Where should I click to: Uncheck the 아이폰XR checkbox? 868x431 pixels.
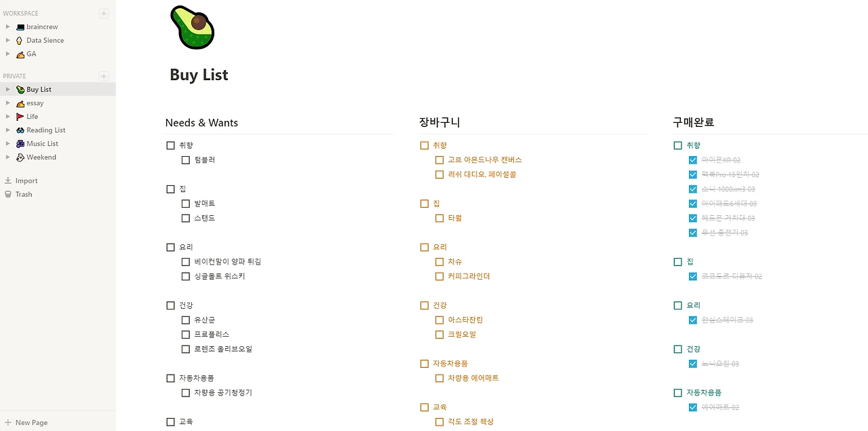[692, 160]
